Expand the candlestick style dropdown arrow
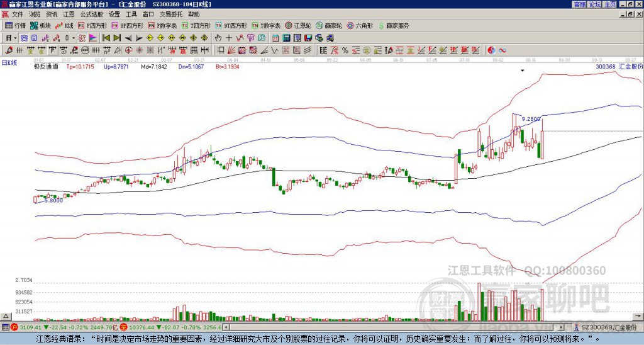The image size is (644, 345). (x=74, y=38)
